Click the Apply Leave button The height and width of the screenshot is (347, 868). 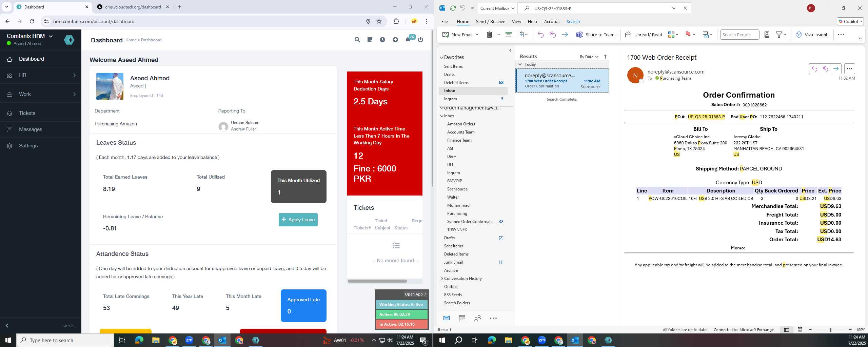point(298,220)
